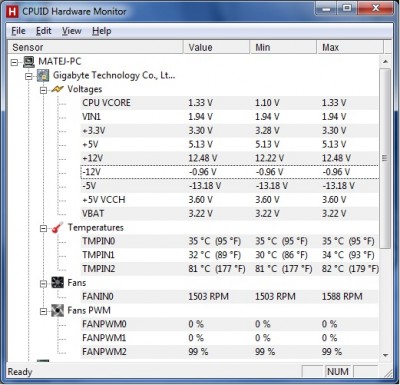Select the FANPWM2 row
The height and width of the screenshot is (385, 400).
[x=229, y=352]
